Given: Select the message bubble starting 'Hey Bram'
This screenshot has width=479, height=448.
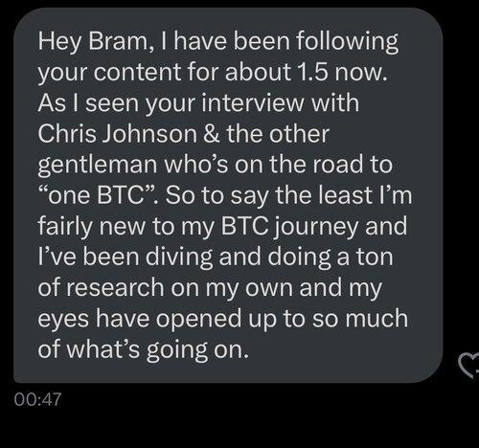Looking at the screenshot, I should (x=228, y=195).
